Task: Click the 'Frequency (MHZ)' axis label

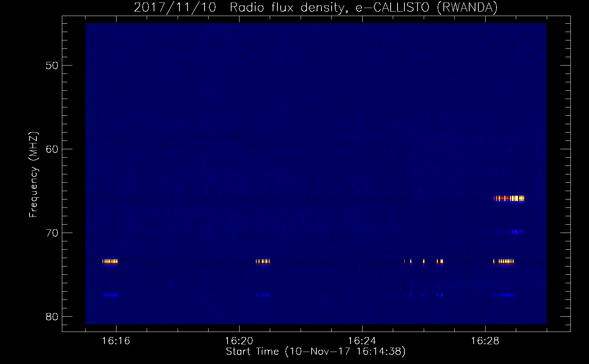Action: pyautogui.click(x=33, y=175)
